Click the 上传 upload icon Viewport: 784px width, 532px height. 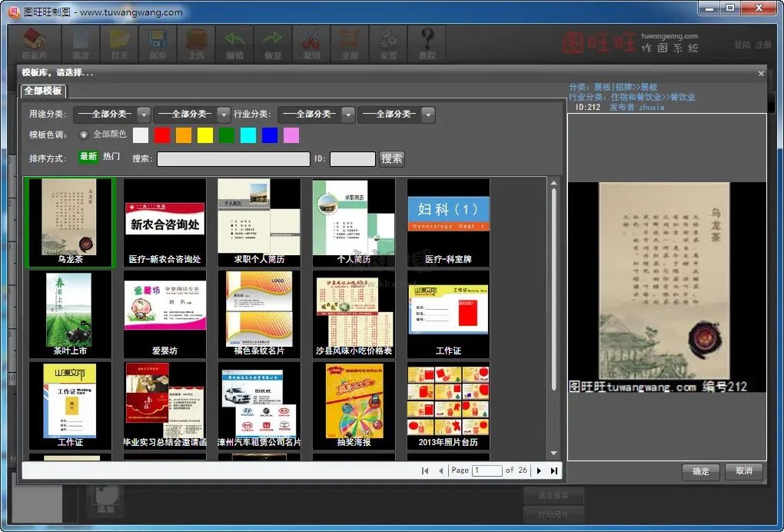pos(196,40)
